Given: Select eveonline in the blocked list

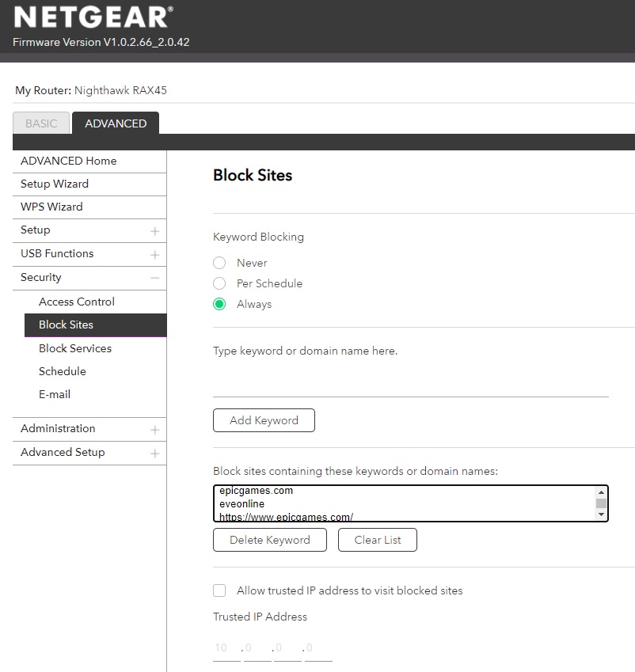Looking at the screenshot, I should 242,504.
